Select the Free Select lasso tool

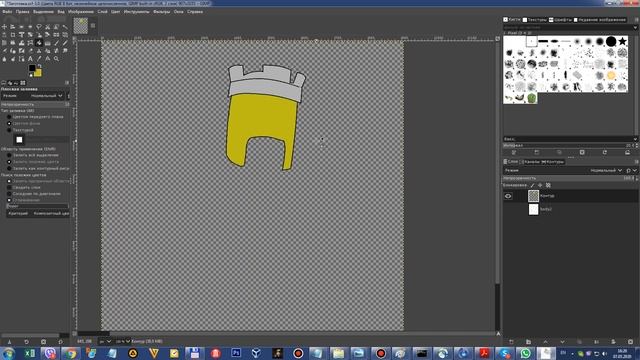click(39, 27)
